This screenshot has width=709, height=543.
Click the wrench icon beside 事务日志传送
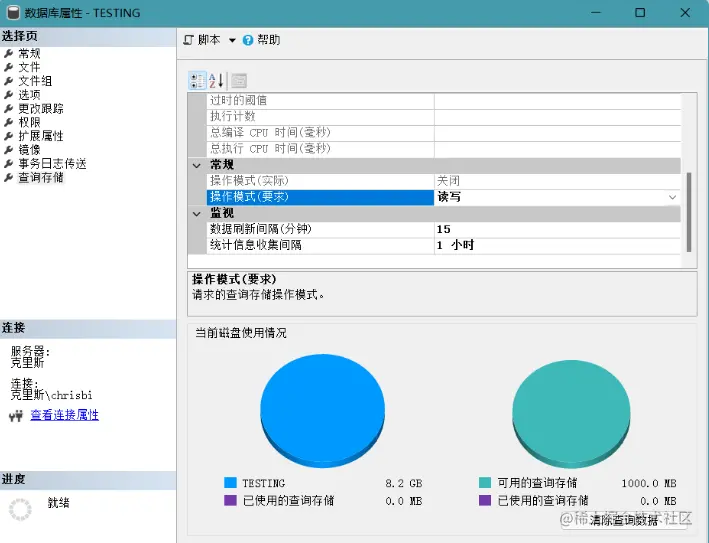pos(8,164)
